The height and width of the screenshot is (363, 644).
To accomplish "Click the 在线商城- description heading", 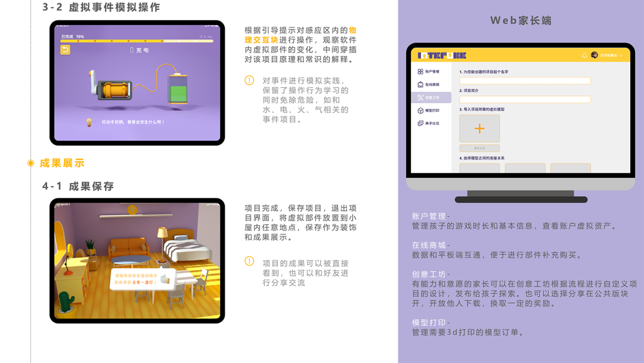I will coord(431,245).
